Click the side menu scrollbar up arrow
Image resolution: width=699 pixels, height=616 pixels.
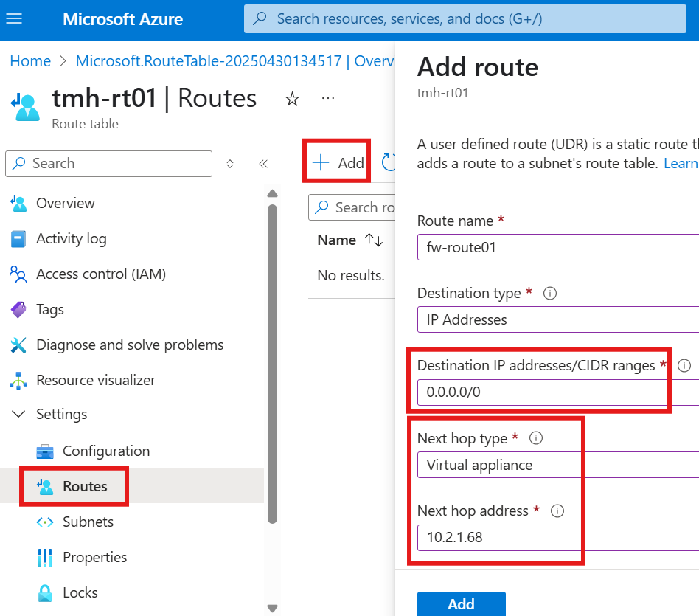click(x=272, y=193)
